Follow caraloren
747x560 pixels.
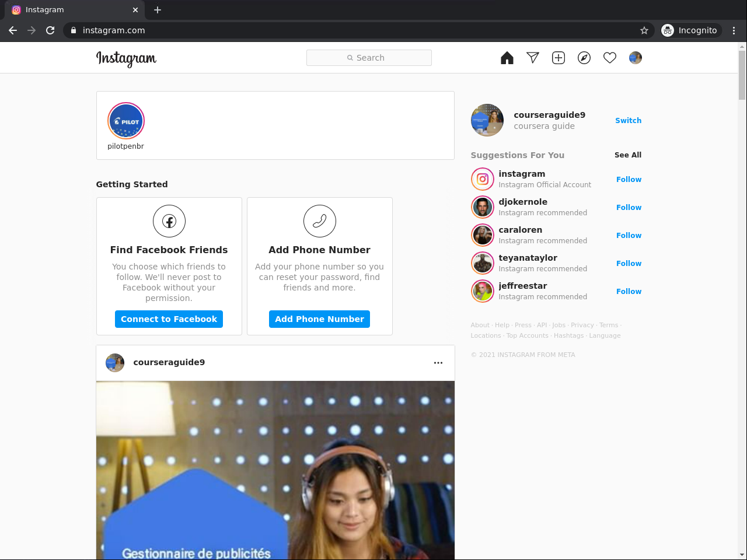click(x=629, y=236)
